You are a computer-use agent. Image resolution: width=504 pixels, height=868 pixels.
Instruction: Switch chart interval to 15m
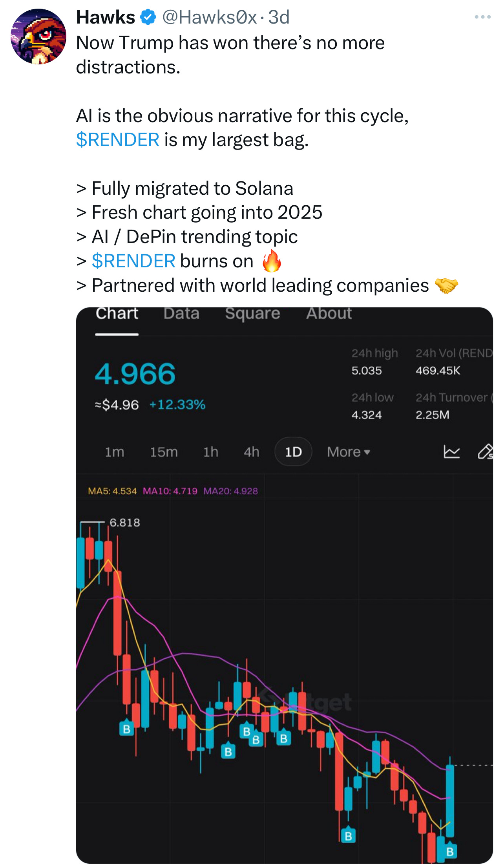164,452
